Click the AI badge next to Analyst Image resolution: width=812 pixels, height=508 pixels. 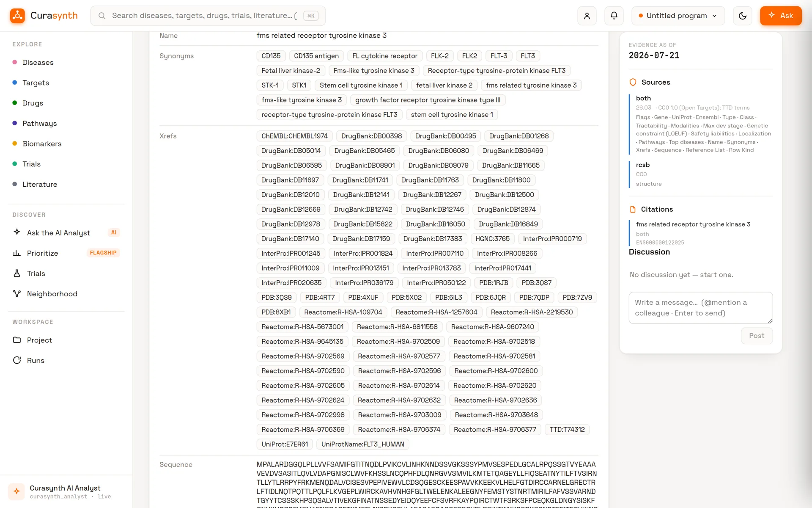(114, 232)
